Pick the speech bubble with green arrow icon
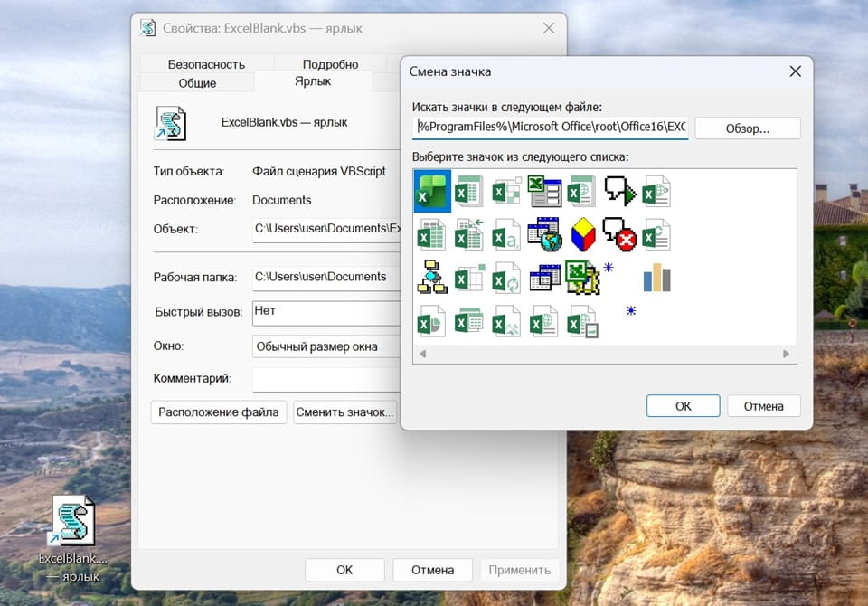 point(619,191)
